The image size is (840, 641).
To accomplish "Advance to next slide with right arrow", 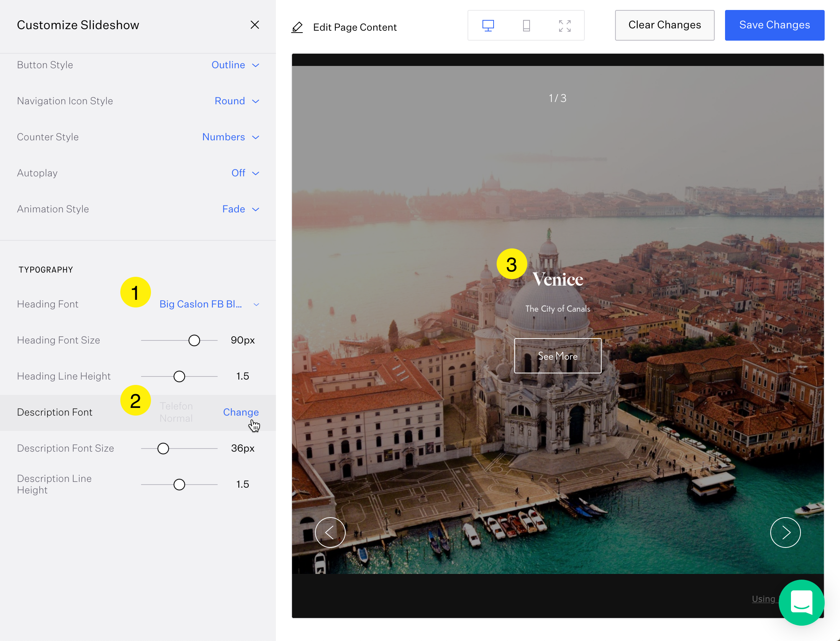I will (785, 532).
